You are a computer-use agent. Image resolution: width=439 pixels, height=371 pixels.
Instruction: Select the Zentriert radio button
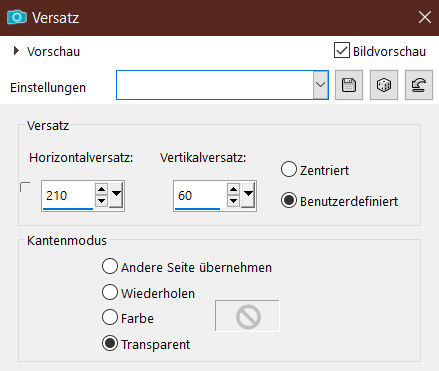click(289, 169)
